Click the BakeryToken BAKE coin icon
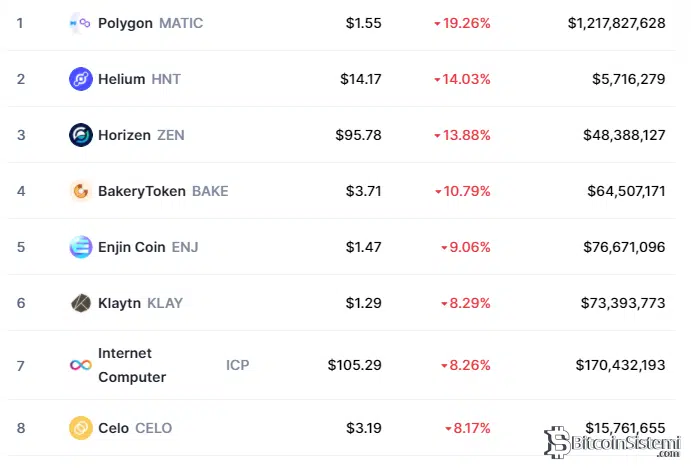Viewport: 691px width, 470px height. 81,191
